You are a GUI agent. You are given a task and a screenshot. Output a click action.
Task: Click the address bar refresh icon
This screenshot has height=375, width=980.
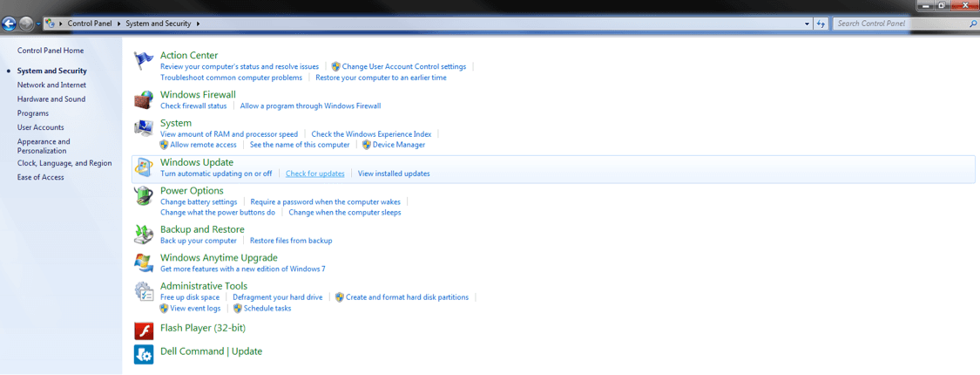coord(821,24)
